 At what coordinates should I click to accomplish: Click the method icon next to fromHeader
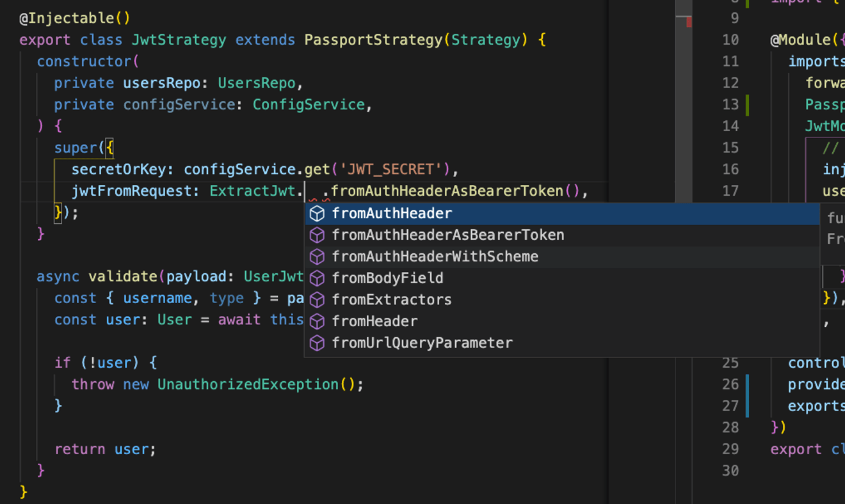(x=318, y=321)
